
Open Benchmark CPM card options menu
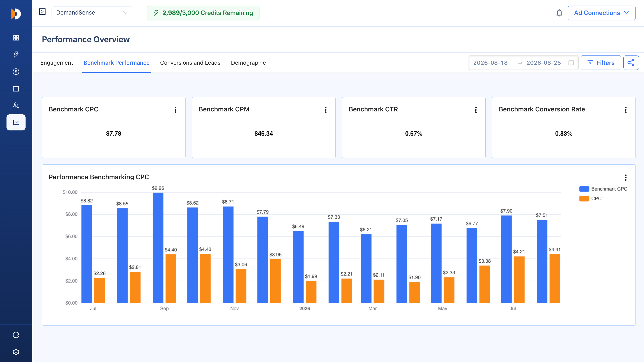(x=326, y=110)
